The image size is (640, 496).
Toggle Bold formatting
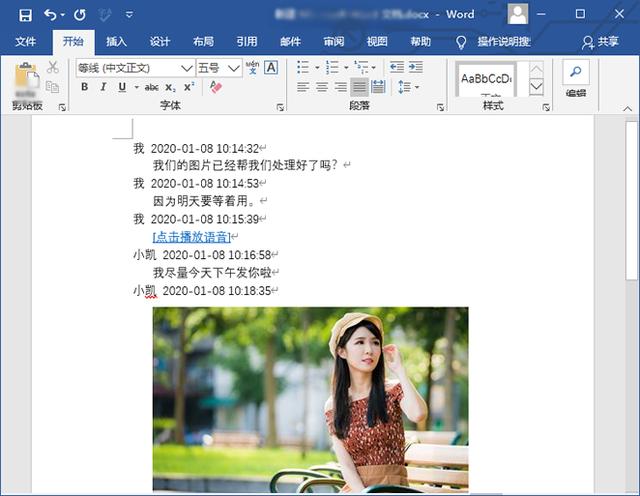click(85, 88)
